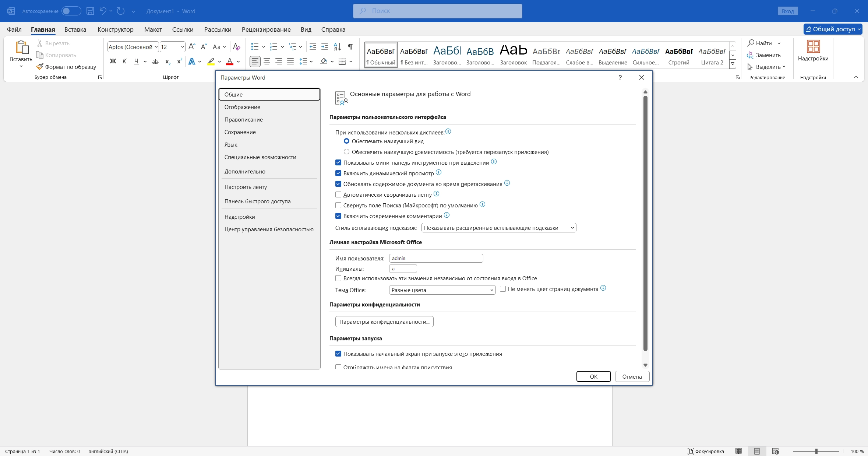This screenshot has height=456, width=868.
Task: Apply Subscript formatting
Action: click(167, 62)
